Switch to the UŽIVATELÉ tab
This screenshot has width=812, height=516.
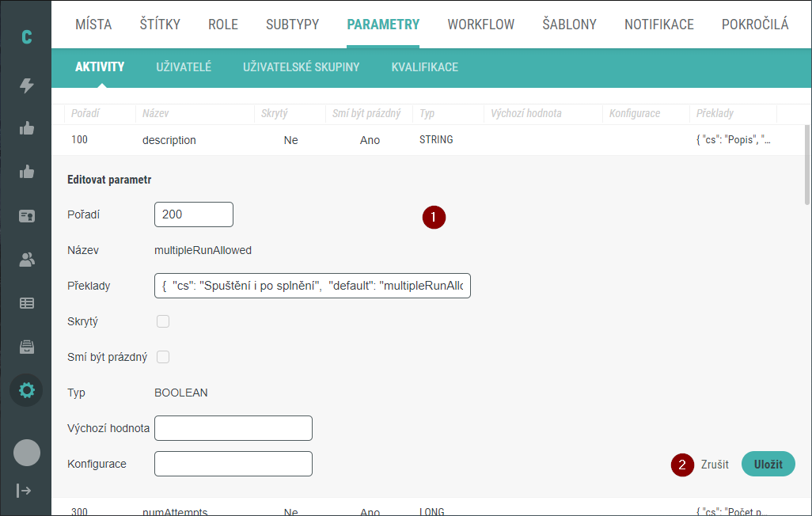pyautogui.click(x=184, y=67)
